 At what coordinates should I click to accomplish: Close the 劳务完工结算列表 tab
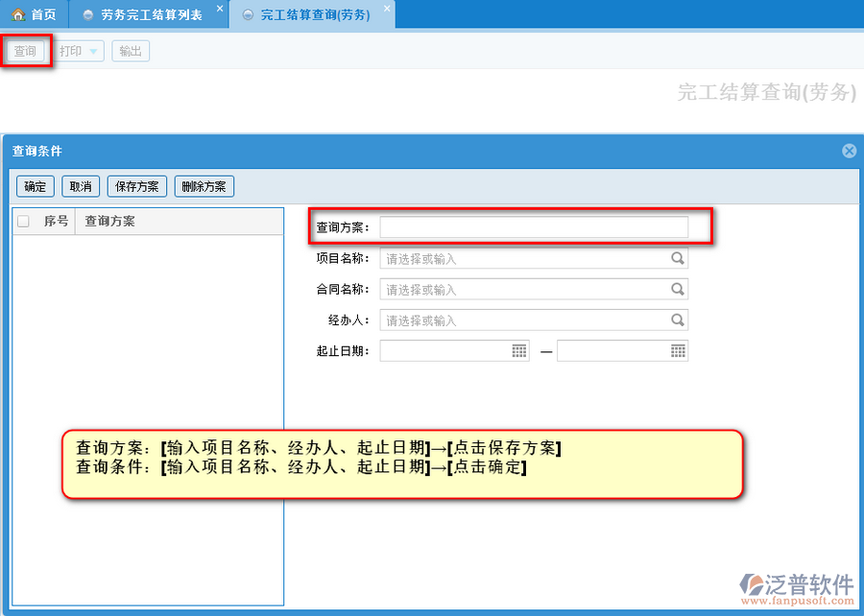point(219,9)
